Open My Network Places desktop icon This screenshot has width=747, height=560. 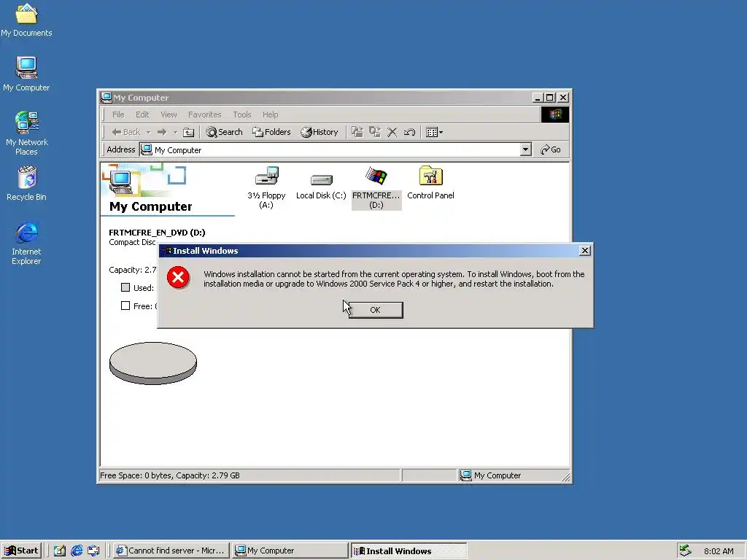(27, 133)
